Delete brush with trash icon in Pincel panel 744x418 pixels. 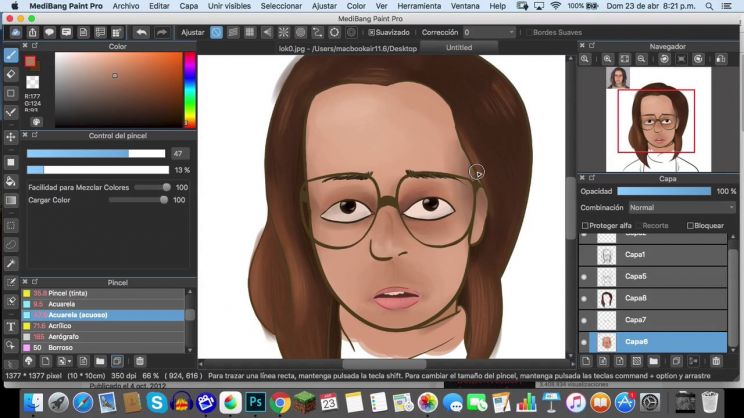(x=140, y=361)
